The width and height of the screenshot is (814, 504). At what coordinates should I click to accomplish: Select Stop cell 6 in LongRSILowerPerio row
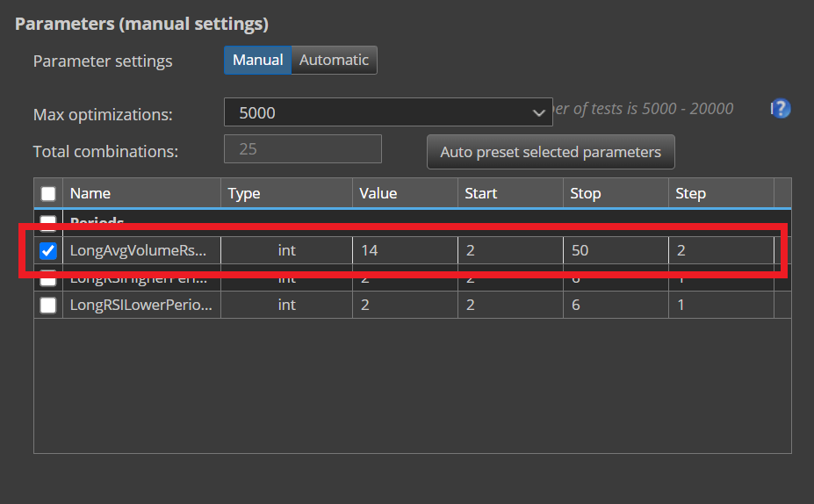[615, 305]
